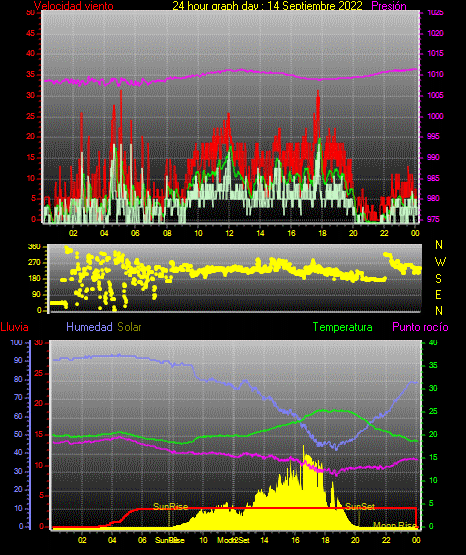Click the blue '70' on humidity axis
This screenshot has height=555, width=466.
(18, 397)
